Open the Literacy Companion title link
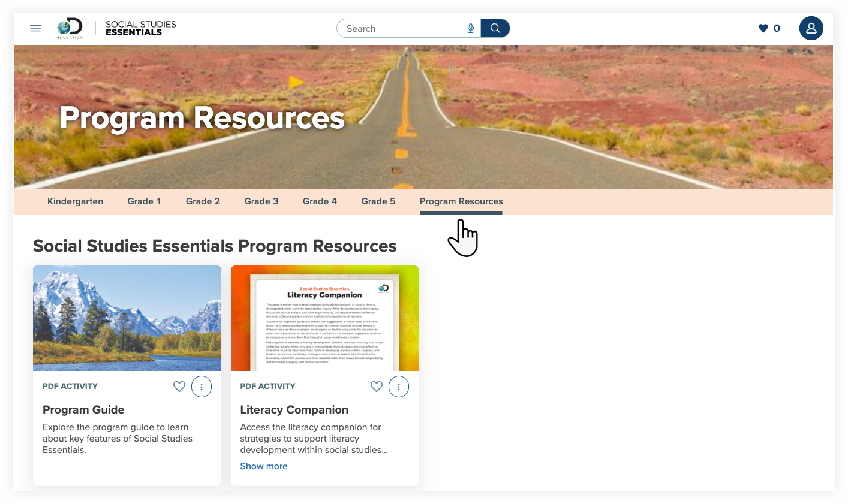Screen dimensions: 848x504 [294, 410]
